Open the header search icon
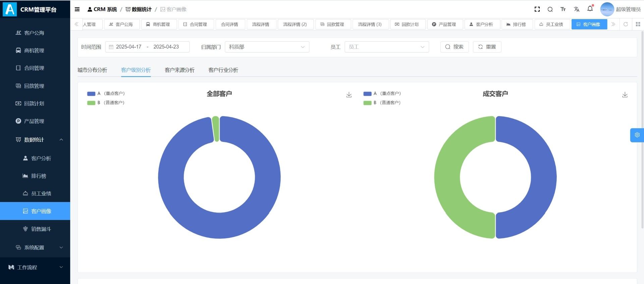 coord(550,9)
